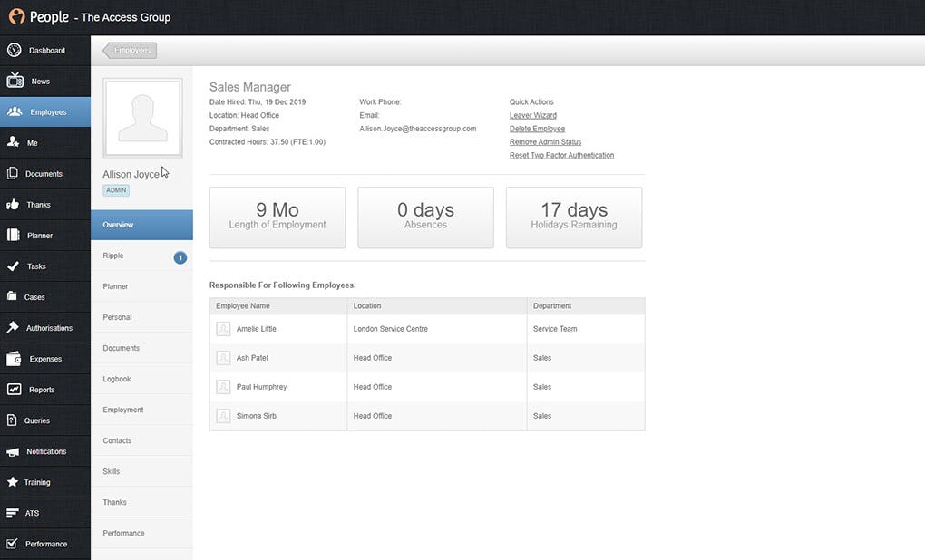Open the Planner profile tab
This screenshot has height=560, width=925.
[x=141, y=286]
